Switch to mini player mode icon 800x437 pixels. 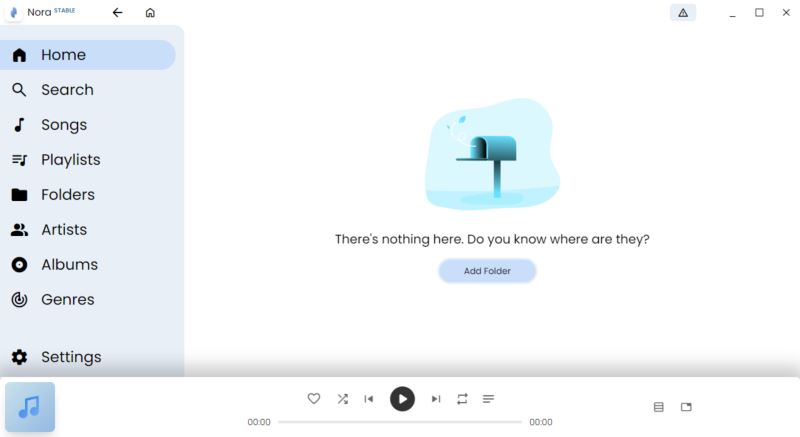coord(686,407)
